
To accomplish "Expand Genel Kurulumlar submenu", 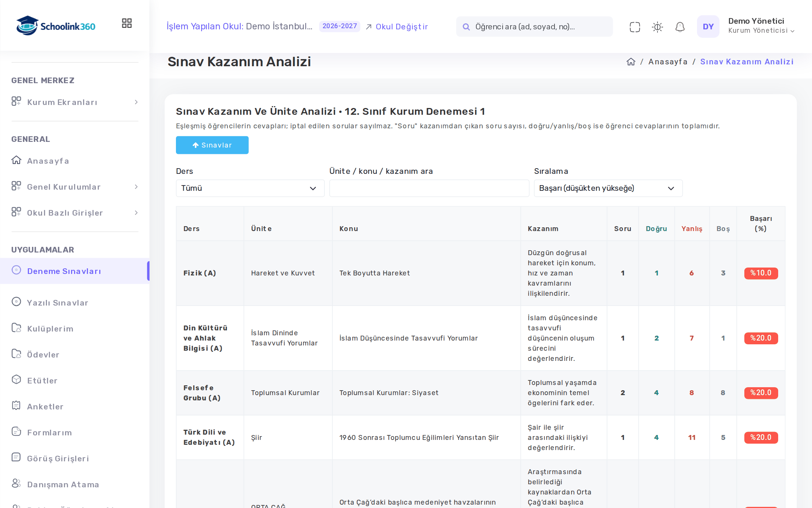I will tap(75, 187).
